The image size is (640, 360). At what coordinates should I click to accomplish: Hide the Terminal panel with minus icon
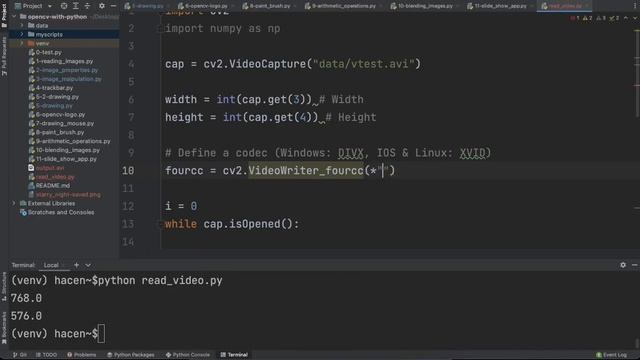pos(634,265)
